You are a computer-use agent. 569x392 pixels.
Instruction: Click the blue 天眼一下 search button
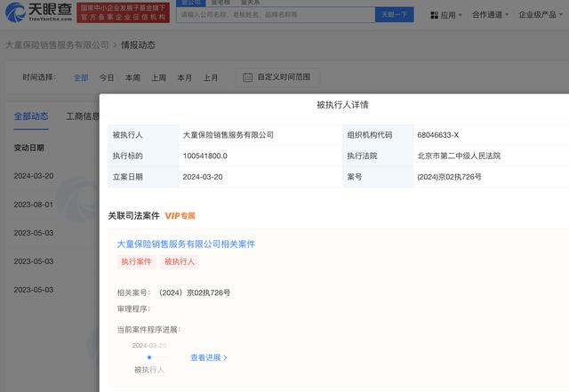(394, 15)
